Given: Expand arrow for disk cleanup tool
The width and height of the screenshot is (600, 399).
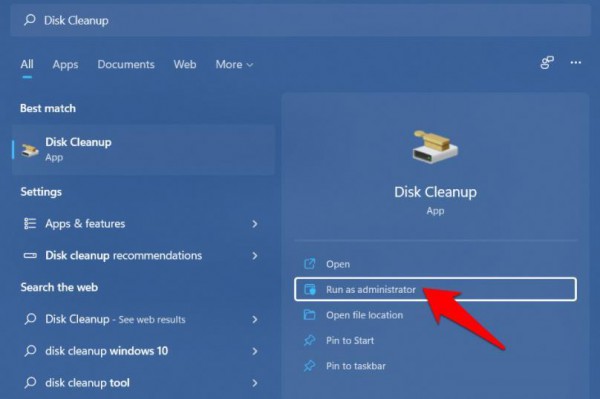Looking at the screenshot, I should [x=255, y=383].
